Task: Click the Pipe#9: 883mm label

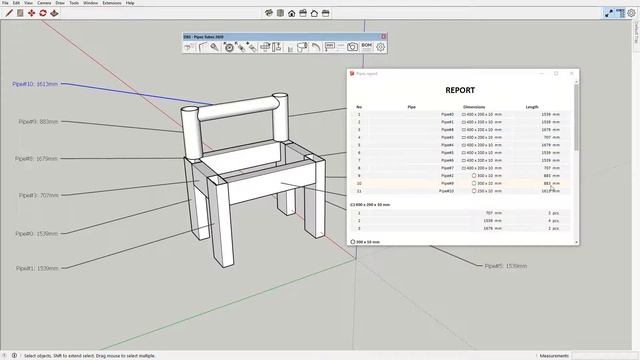Action: pyautogui.click(x=38, y=122)
